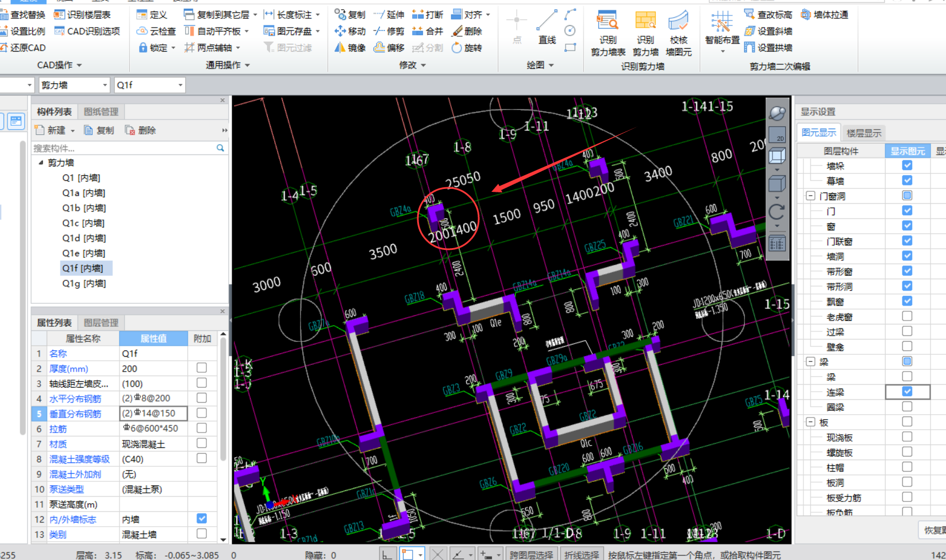Check 附加 box for 厚度 row
This screenshot has width=946, height=560.
(x=202, y=368)
